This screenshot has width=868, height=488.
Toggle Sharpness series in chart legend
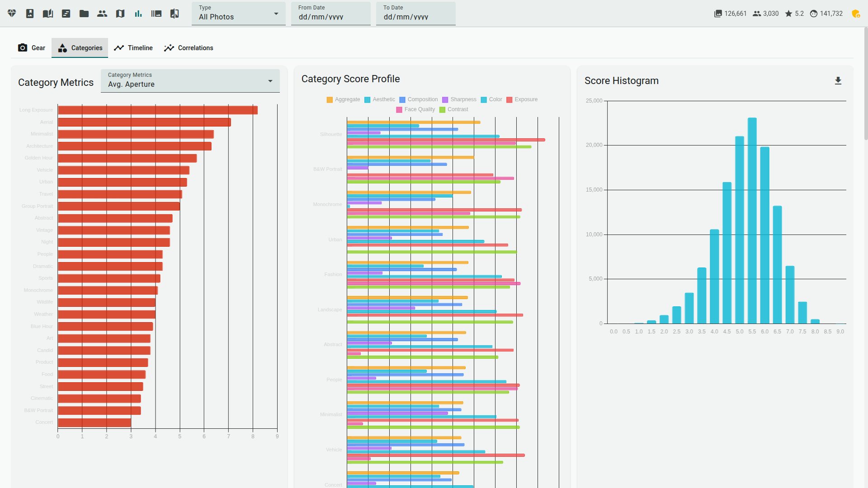(x=459, y=99)
